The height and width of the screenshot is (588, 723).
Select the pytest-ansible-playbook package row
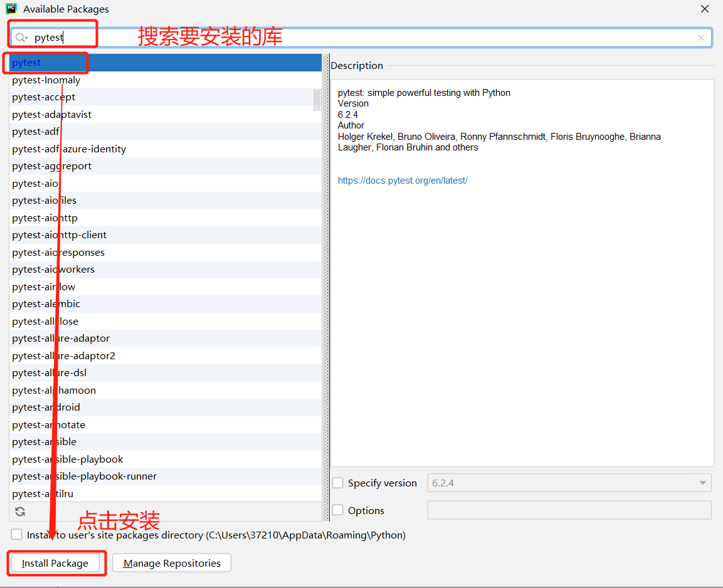[165, 459]
